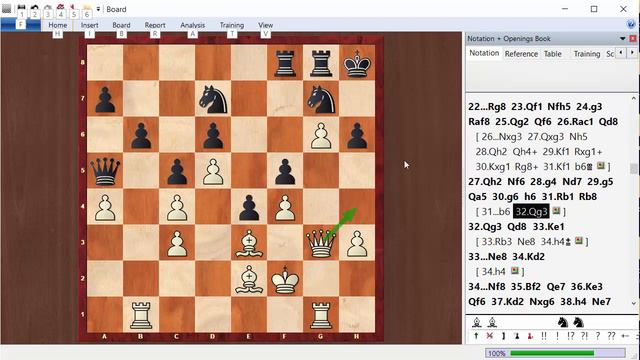Annotate move with single question mark ?
The image size is (640, 360).
(x=598, y=336)
